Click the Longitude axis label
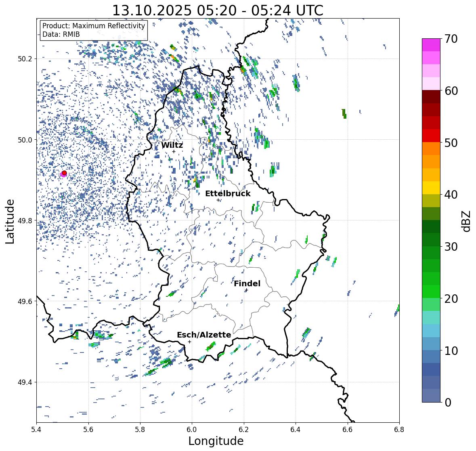This screenshot has height=451, width=476. 216,441
